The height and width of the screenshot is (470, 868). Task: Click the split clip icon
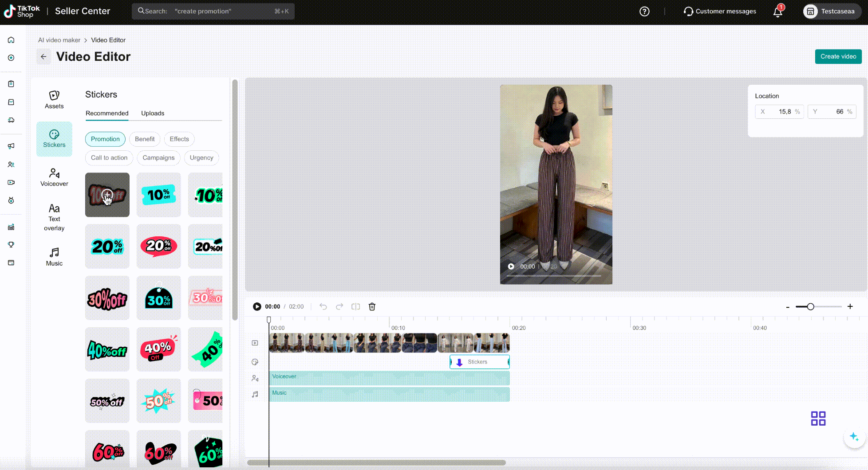point(355,306)
